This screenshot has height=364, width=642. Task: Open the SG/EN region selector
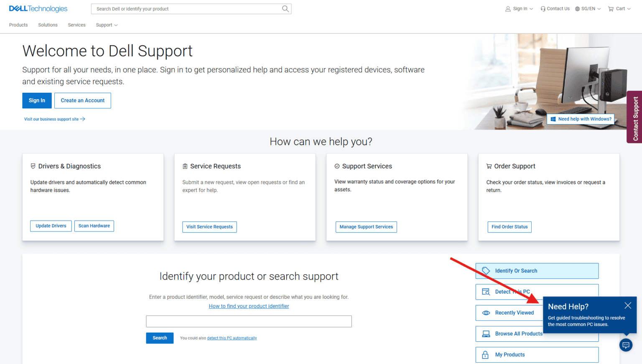tap(588, 8)
